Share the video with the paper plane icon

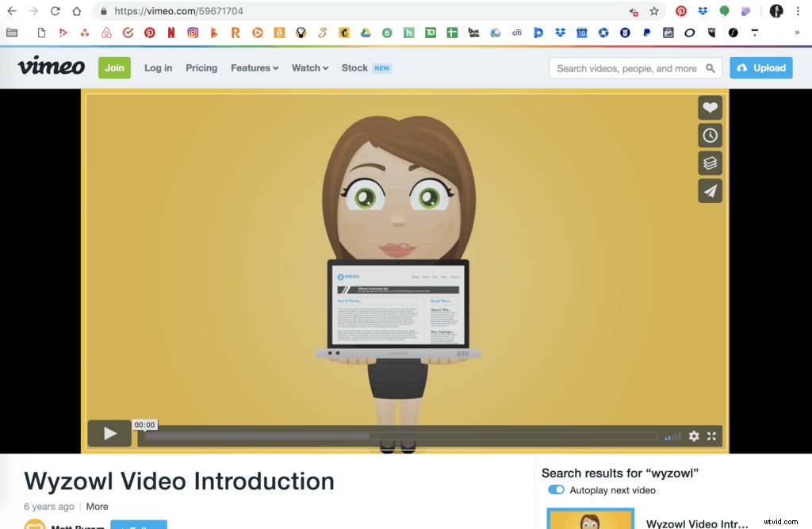click(710, 190)
